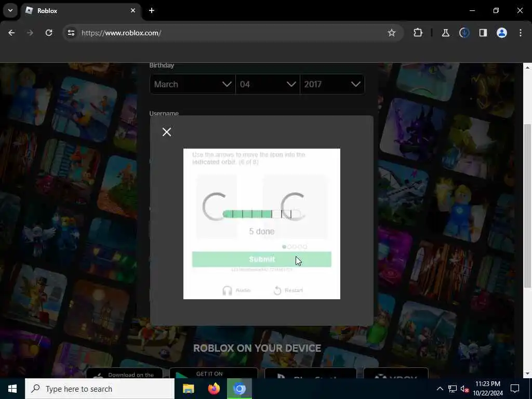Open the birthday year dropdown showing 2017
Viewport: 532px width, 399px height.
click(x=332, y=84)
